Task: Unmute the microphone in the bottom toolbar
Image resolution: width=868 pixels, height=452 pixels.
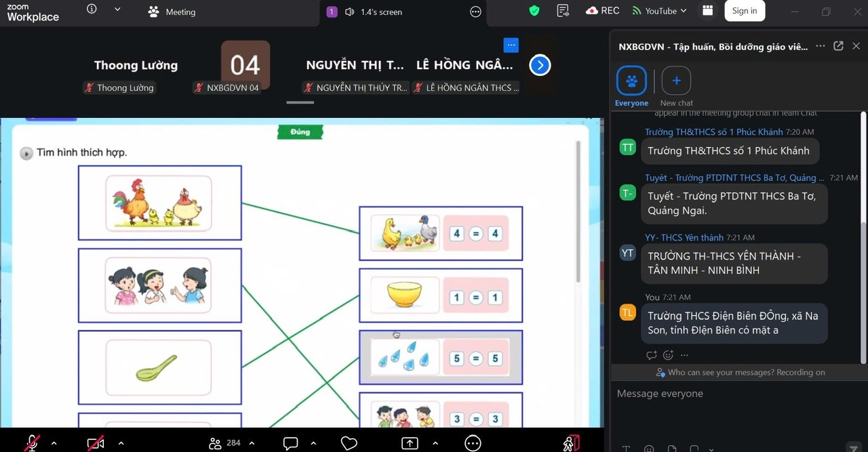Action: (32, 443)
